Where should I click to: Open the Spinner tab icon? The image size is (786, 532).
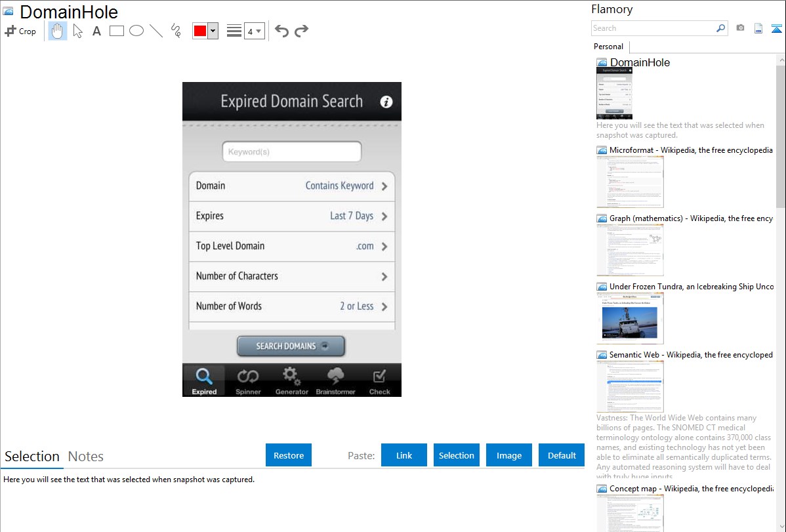pyautogui.click(x=248, y=380)
